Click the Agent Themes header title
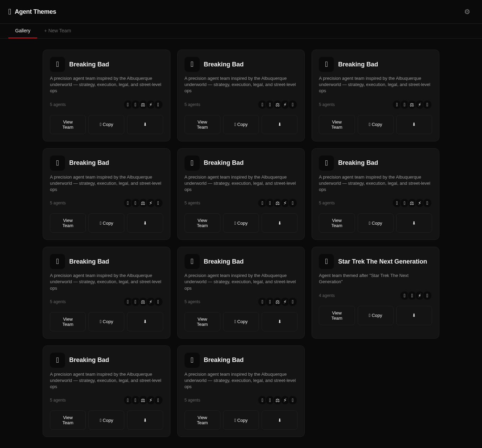This screenshot has height=448, width=482. tap(35, 12)
